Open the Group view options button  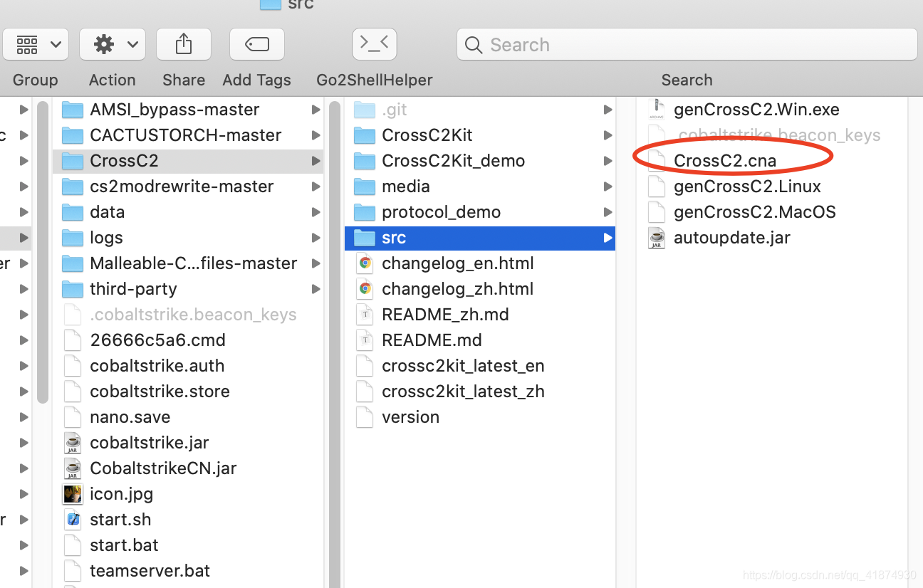(x=36, y=45)
